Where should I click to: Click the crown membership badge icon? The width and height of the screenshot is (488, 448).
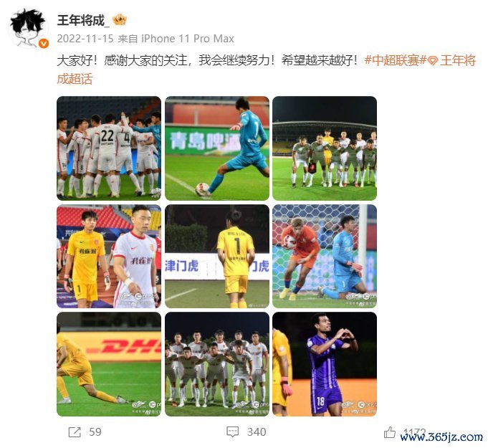point(120,20)
